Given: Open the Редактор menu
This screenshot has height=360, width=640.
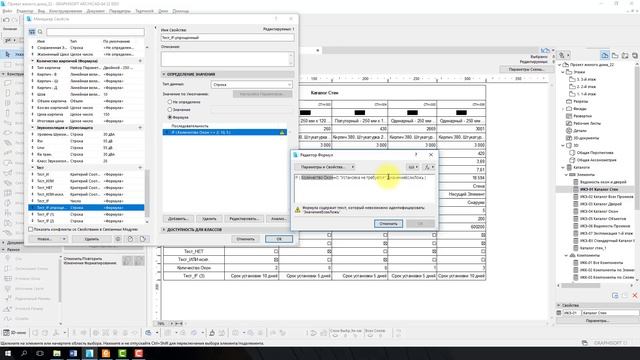Looking at the screenshot, I should coord(25,11).
